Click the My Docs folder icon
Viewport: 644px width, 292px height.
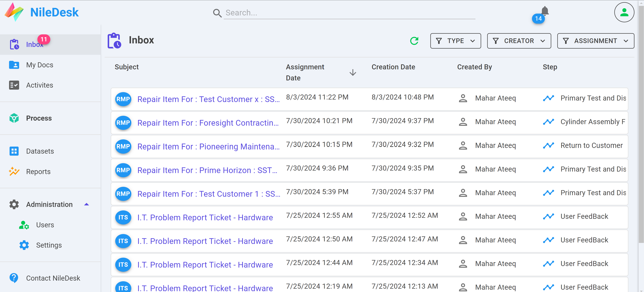pos(14,65)
